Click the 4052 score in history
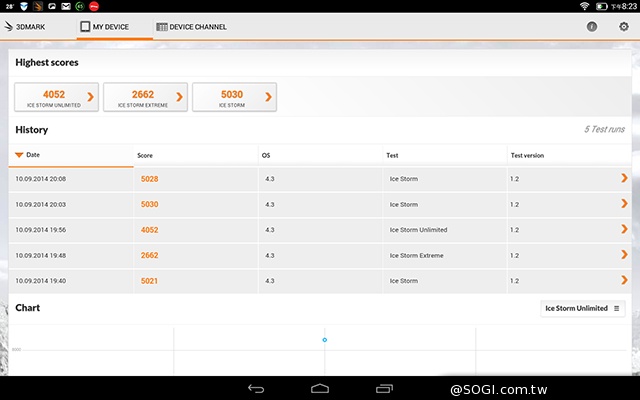 tap(150, 230)
